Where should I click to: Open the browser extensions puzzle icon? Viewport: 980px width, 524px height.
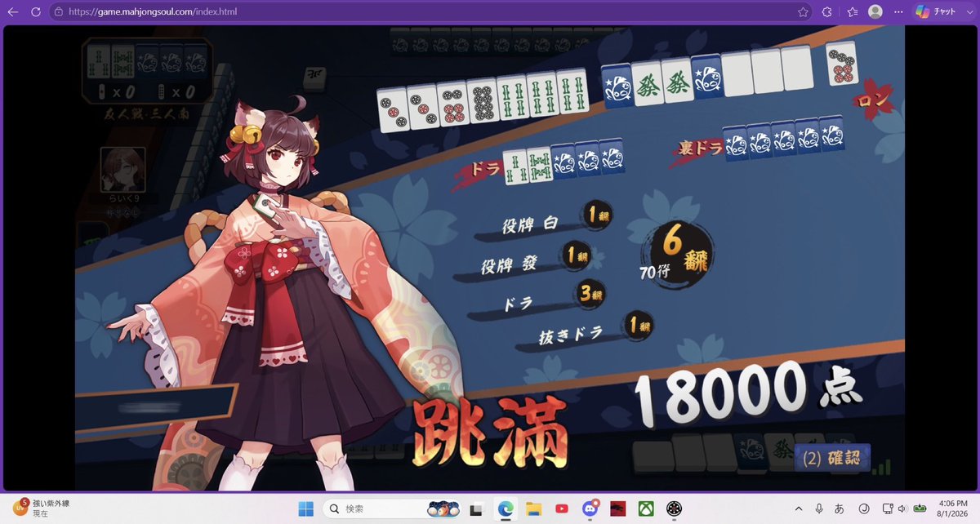tap(827, 12)
